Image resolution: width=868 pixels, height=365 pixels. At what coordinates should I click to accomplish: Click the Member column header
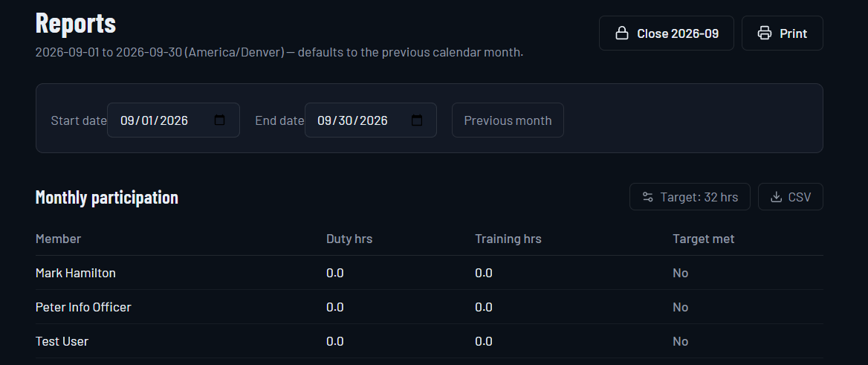58,239
